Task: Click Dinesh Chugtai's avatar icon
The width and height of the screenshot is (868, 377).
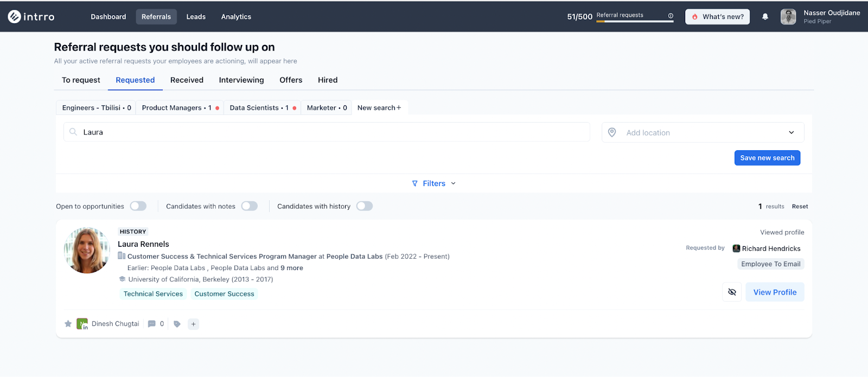Action: click(82, 324)
